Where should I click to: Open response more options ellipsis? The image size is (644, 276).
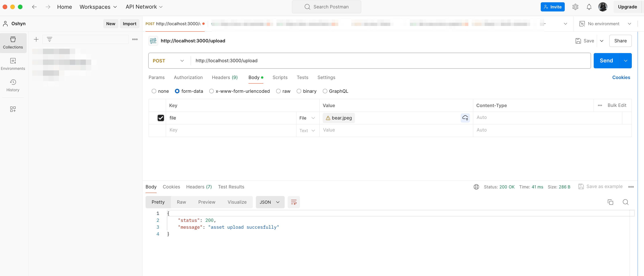[631, 187]
